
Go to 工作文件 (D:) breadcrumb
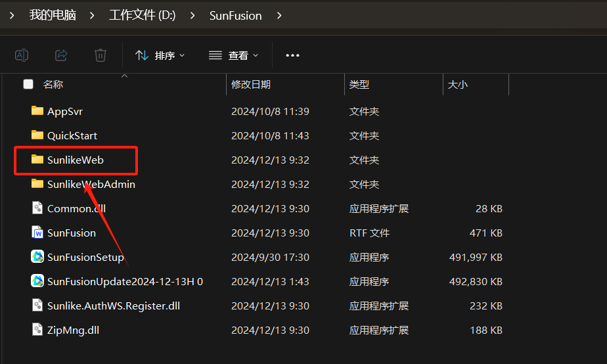tap(142, 15)
